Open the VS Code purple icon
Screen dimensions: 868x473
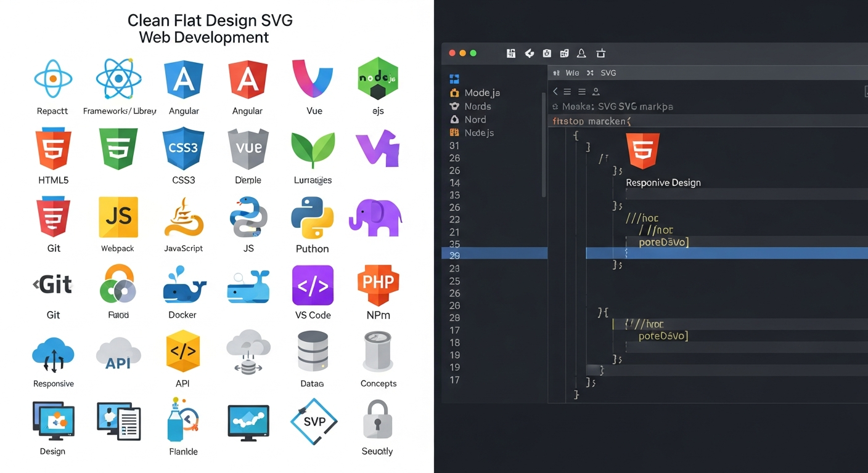tap(313, 285)
